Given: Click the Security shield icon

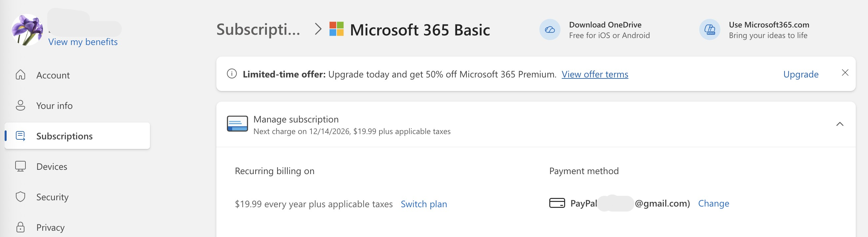Looking at the screenshot, I should point(20,197).
